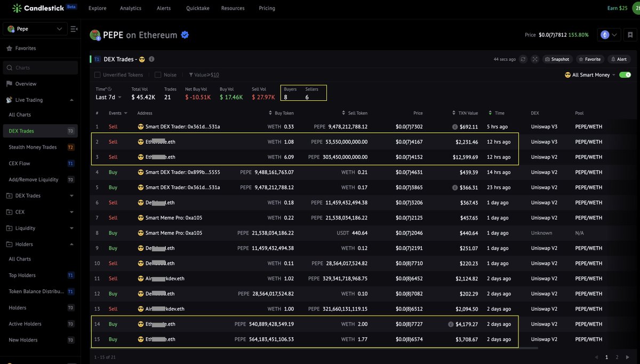Bookmark the PEPE token page
Screen dimensions: 640x364
(630, 35)
